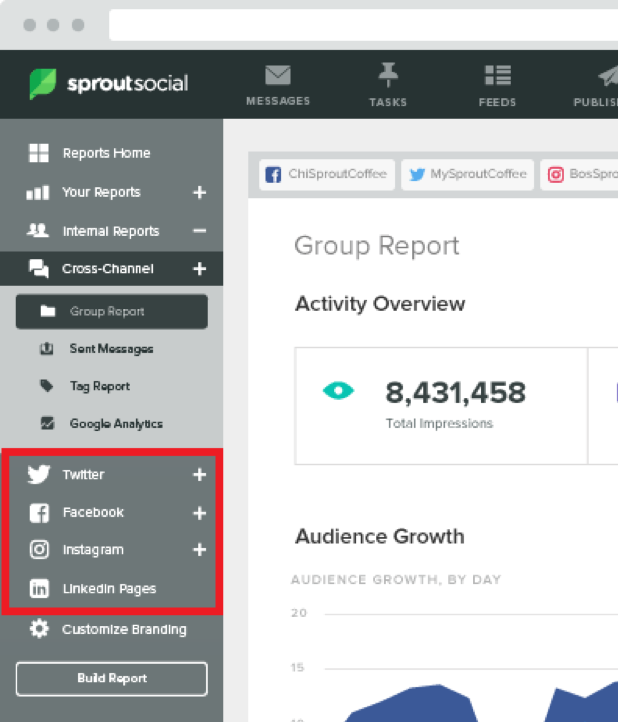
Task: Click the Tag Report tag icon
Action: pos(47,386)
